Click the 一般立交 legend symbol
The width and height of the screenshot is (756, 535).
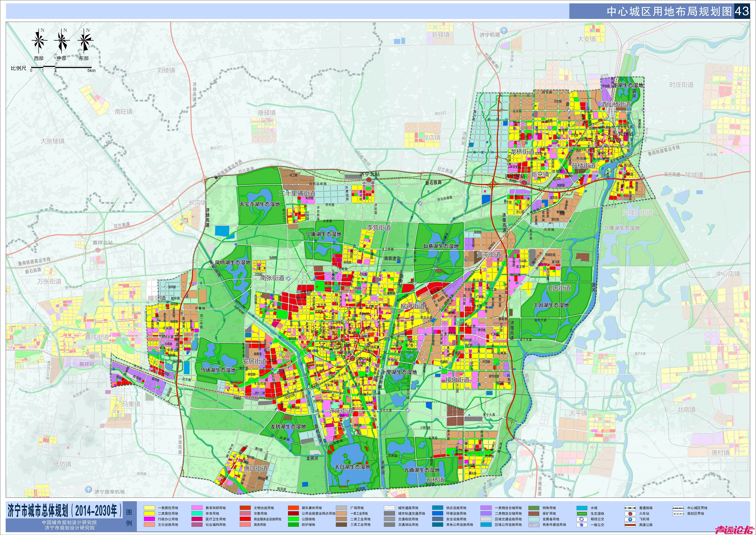581,525
